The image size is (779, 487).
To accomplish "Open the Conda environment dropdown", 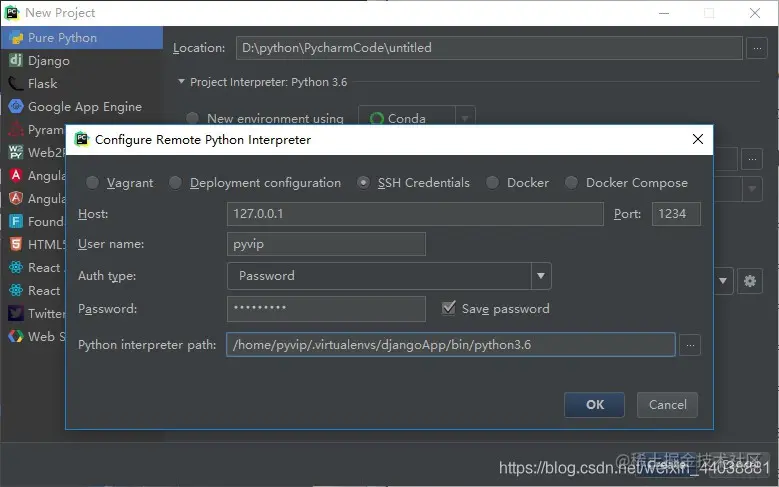I will (x=465, y=118).
